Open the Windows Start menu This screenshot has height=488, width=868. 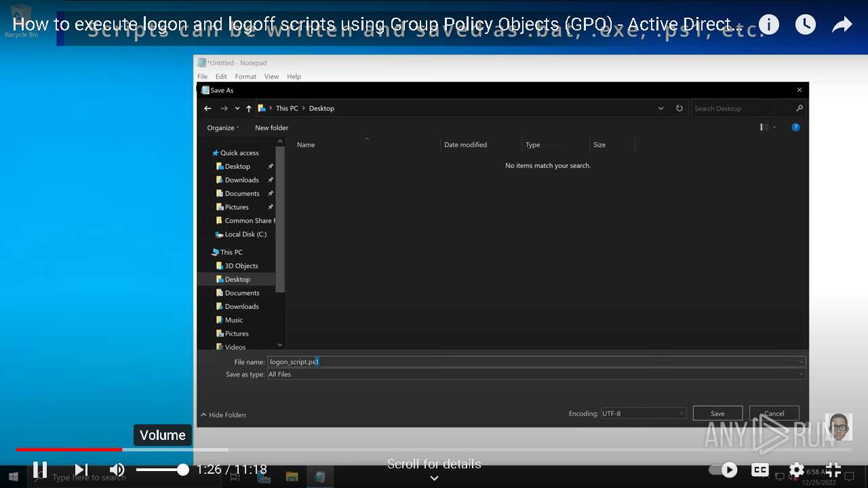(x=14, y=477)
